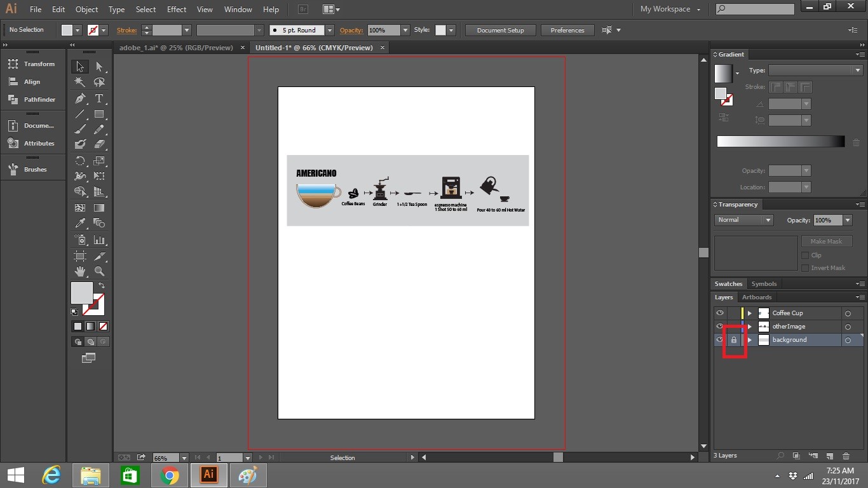Choose the Shape Builder tool
The width and height of the screenshot is (868, 488).
coord(80,192)
